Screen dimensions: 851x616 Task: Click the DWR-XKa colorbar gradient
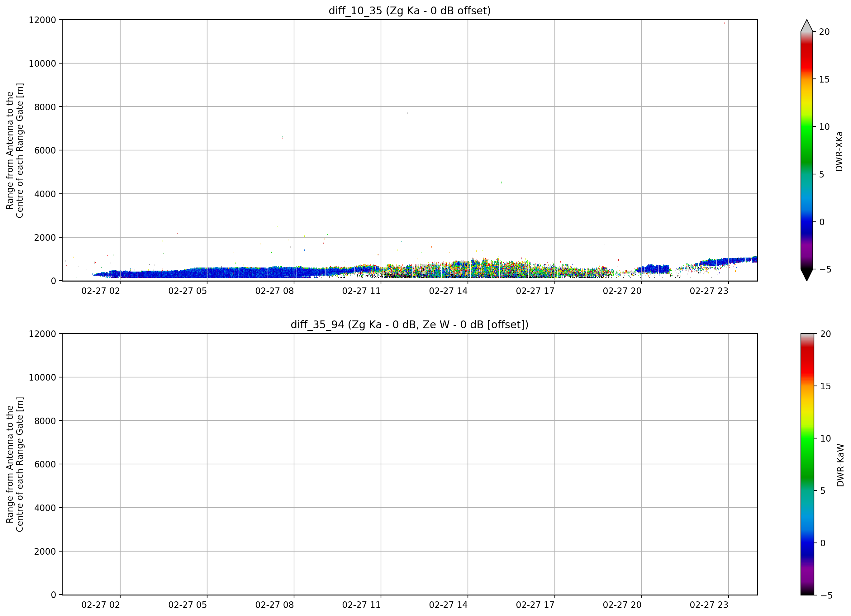(x=807, y=150)
